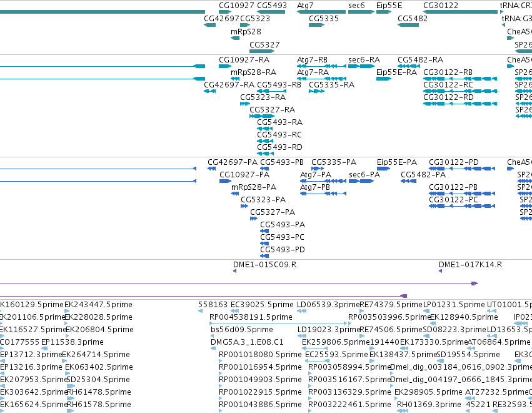The width and height of the screenshot is (532, 414).
Task: Click transcript CG5482-RA
Action: click(408, 66)
